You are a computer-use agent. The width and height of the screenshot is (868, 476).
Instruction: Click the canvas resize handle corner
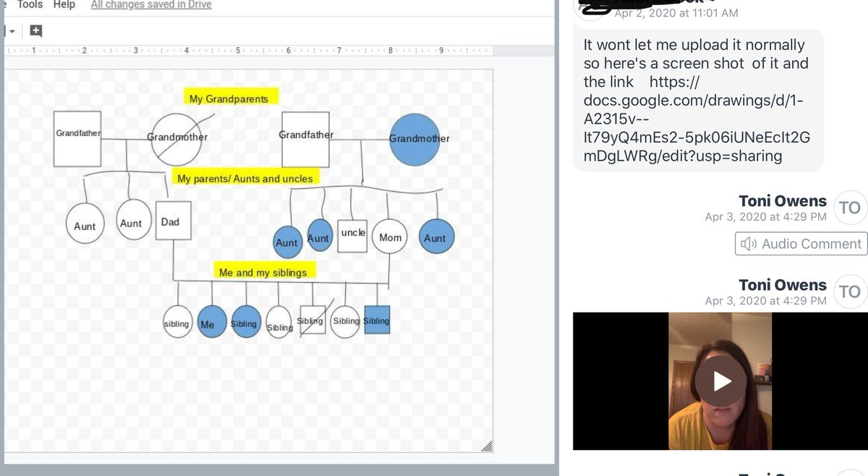coord(488,447)
